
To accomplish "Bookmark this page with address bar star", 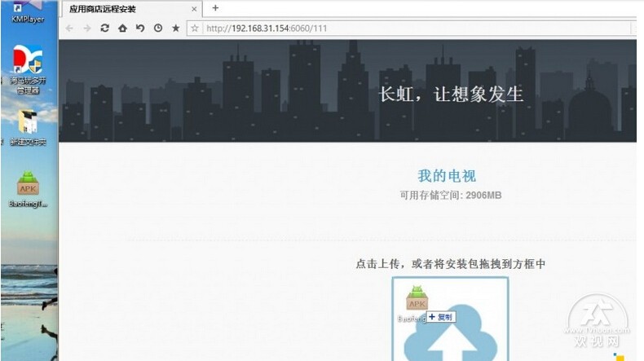I will [195, 28].
